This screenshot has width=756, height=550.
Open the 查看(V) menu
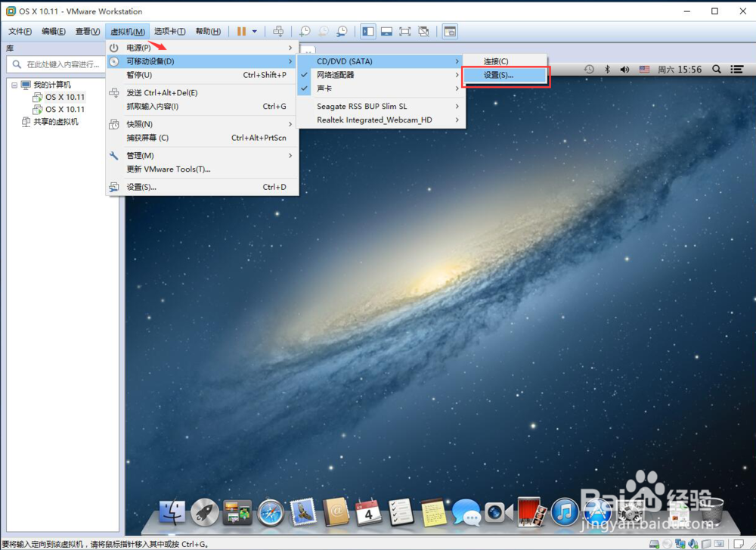pyautogui.click(x=87, y=31)
